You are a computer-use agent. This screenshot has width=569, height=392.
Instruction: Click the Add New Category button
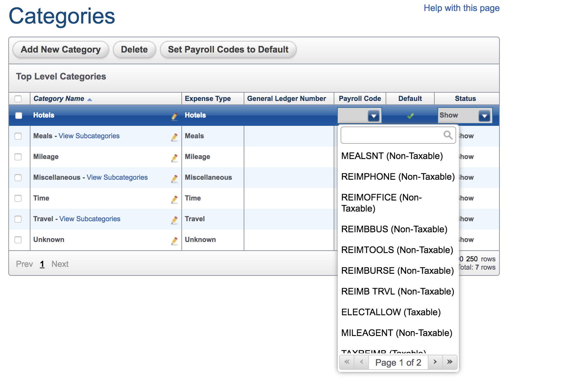[61, 49]
